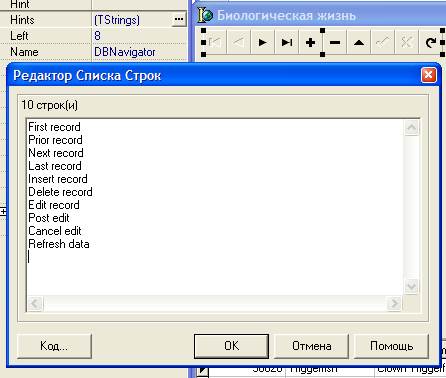
Task: Click the Insert record plus button
Action: point(311,42)
